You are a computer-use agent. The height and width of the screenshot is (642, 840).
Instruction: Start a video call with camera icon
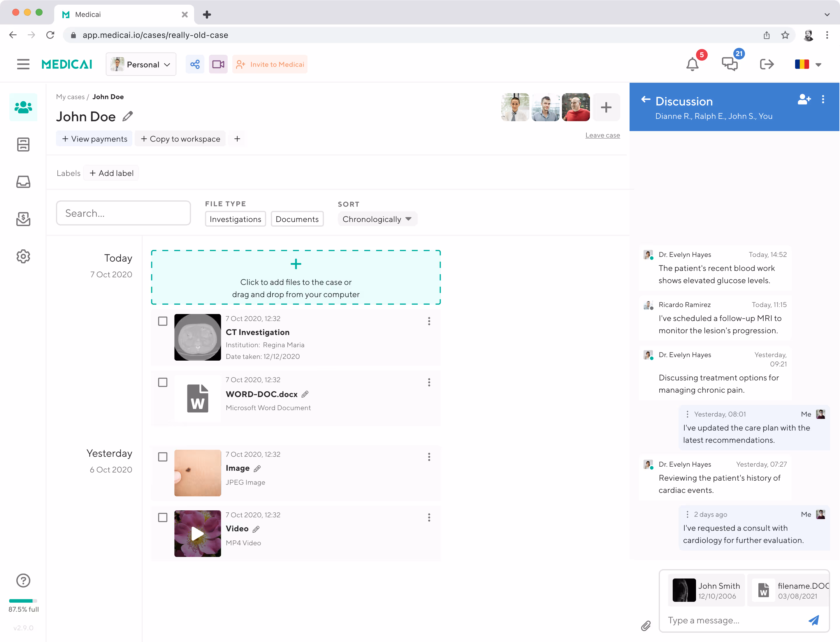tap(218, 64)
